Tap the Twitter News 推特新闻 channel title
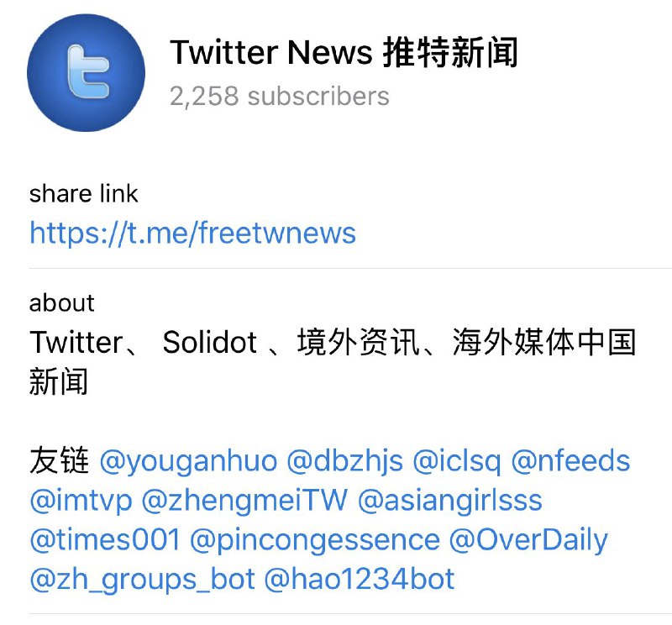Screen dimensions: 672x625 (344, 52)
